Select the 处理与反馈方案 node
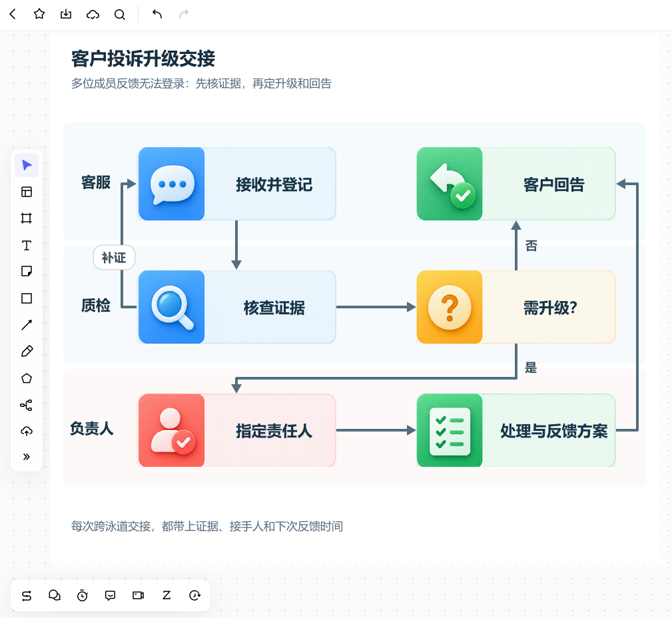This screenshot has height=618, width=672. click(516, 430)
